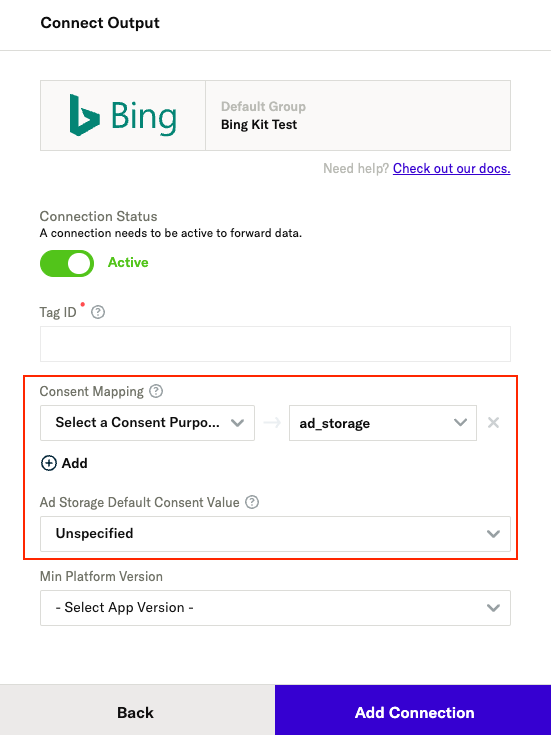The image size is (551, 735).
Task: Open the Unspecified default consent value dropdown
Action: pyautogui.click(x=275, y=534)
